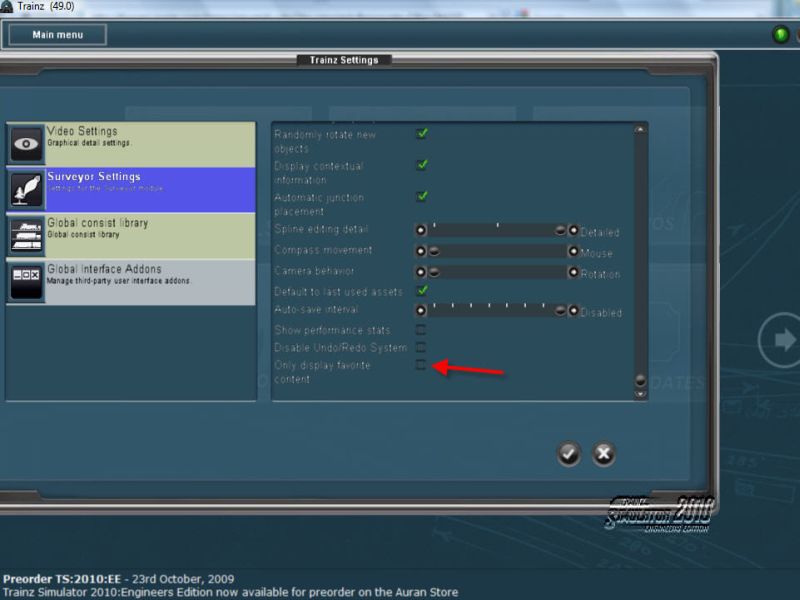Click the Main menu button
The height and width of the screenshot is (600, 800).
click(x=58, y=35)
